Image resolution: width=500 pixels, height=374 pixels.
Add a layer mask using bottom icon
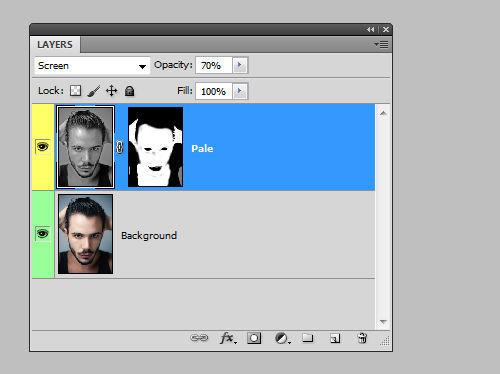254,338
